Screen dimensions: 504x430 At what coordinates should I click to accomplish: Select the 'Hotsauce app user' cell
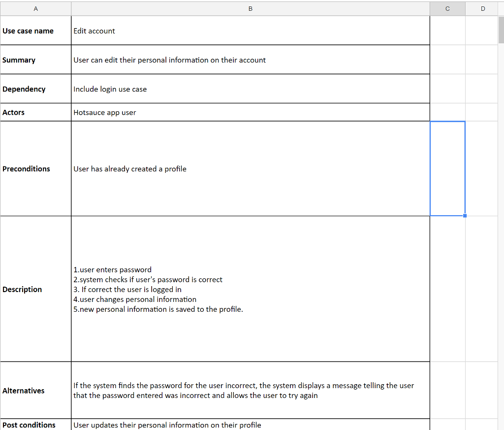[251, 112]
